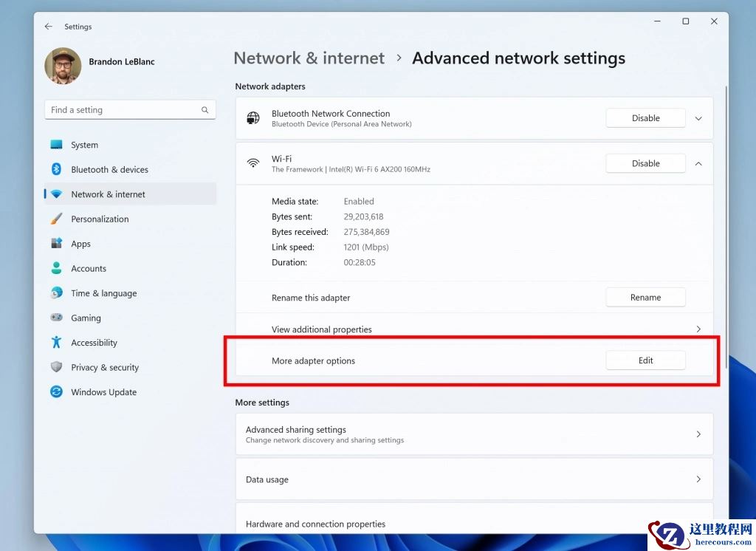756x551 pixels.
Task: Open Personalization settings
Action: pyautogui.click(x=100, y=219)
